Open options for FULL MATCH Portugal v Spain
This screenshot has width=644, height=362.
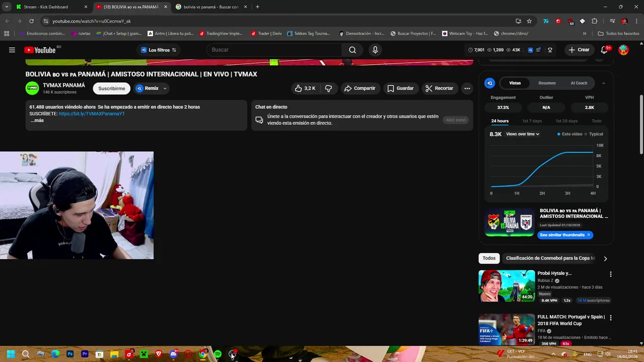pos(611,318)
